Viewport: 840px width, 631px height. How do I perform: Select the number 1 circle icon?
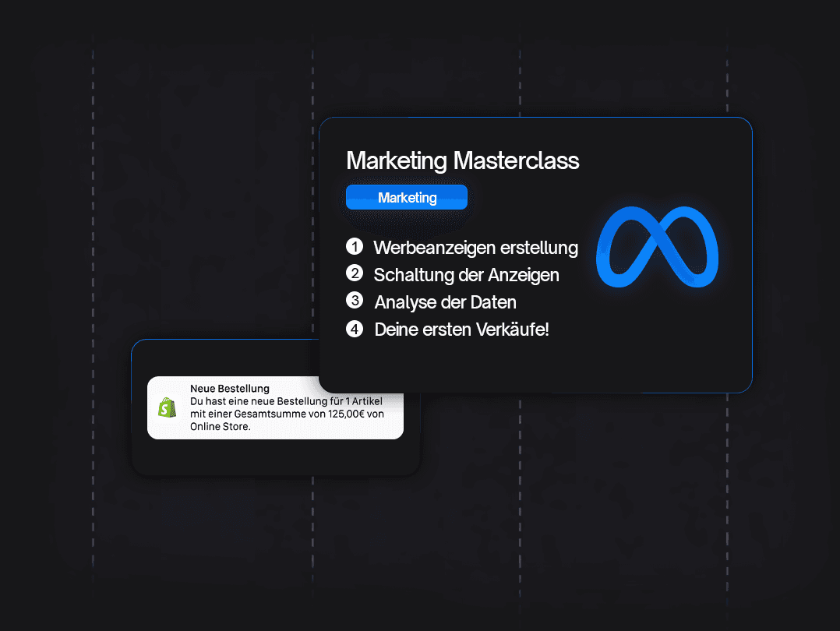[x=355, y=246]
